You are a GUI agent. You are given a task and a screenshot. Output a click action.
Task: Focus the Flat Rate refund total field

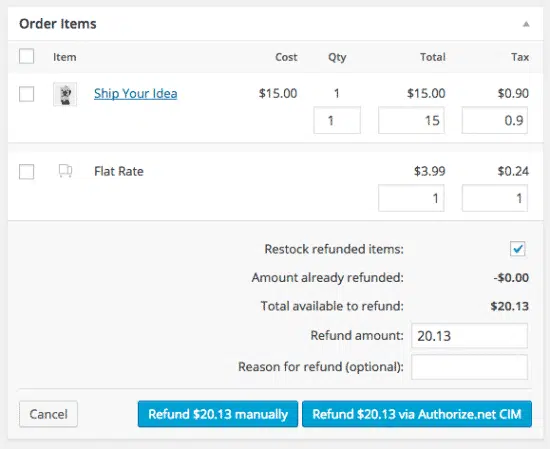click(411, 198)
